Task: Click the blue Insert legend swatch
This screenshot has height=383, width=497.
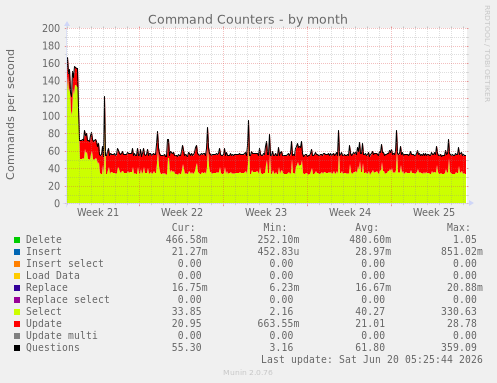Action: (x=17, y=252)
